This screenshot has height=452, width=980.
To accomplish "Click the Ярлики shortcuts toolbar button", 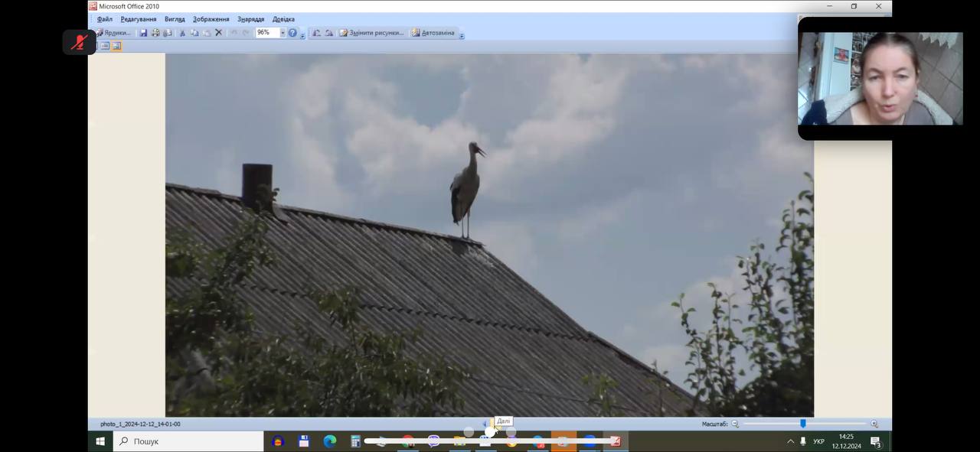I will [x=113, y=33].
